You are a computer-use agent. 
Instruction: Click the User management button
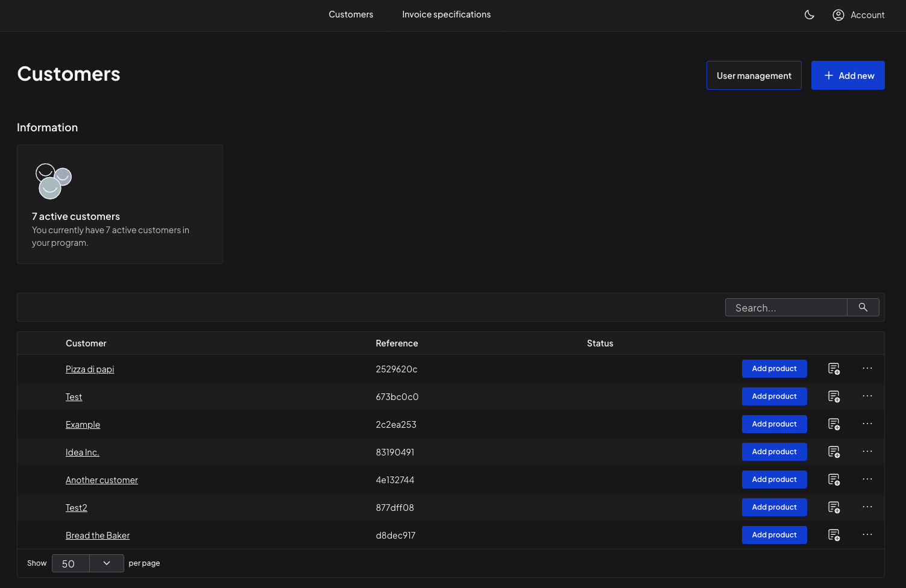coord(753,75)
